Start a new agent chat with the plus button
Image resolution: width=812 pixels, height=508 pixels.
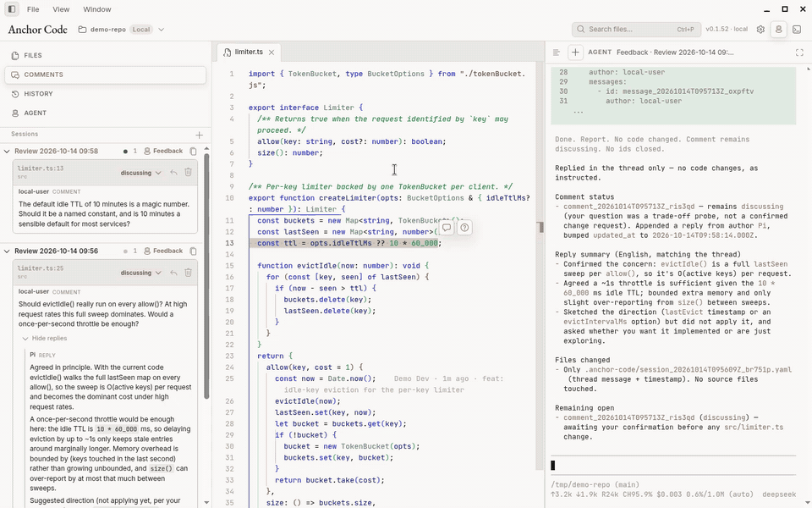pos(575,52)
